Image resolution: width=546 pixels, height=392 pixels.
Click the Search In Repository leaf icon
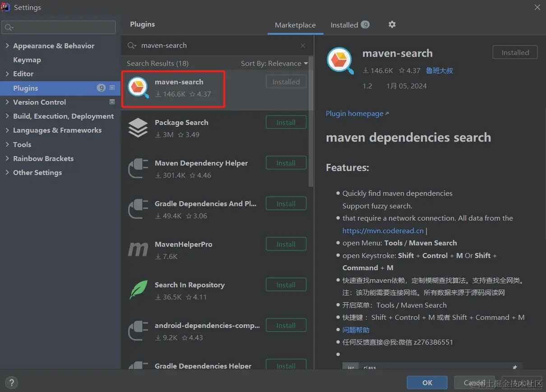pyautogui.click(x=138, y=290)
